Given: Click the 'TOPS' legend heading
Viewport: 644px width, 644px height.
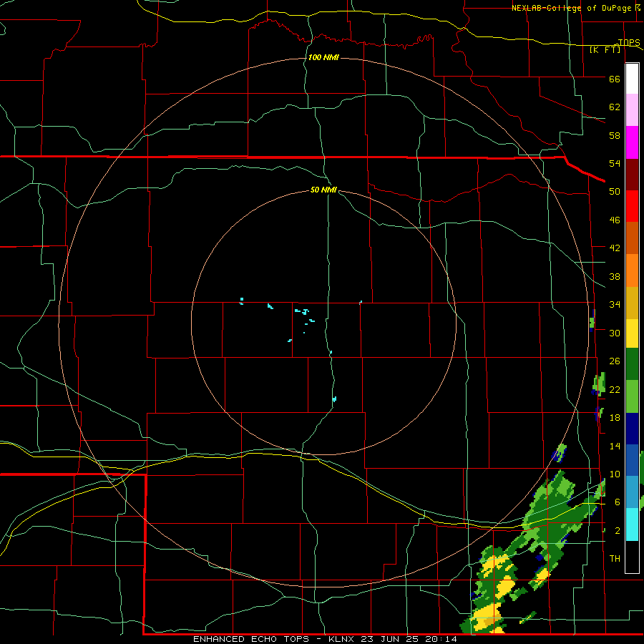Looking at the screenshot, I should pos(629,43).
